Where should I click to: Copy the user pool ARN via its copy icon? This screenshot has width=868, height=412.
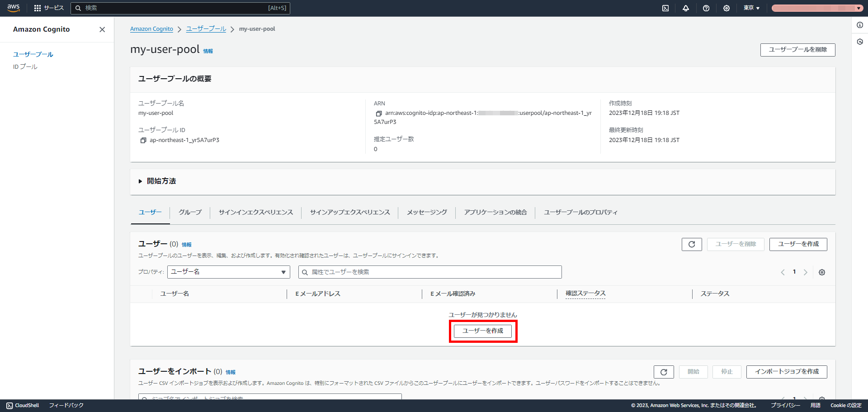[x=379, y=113]
